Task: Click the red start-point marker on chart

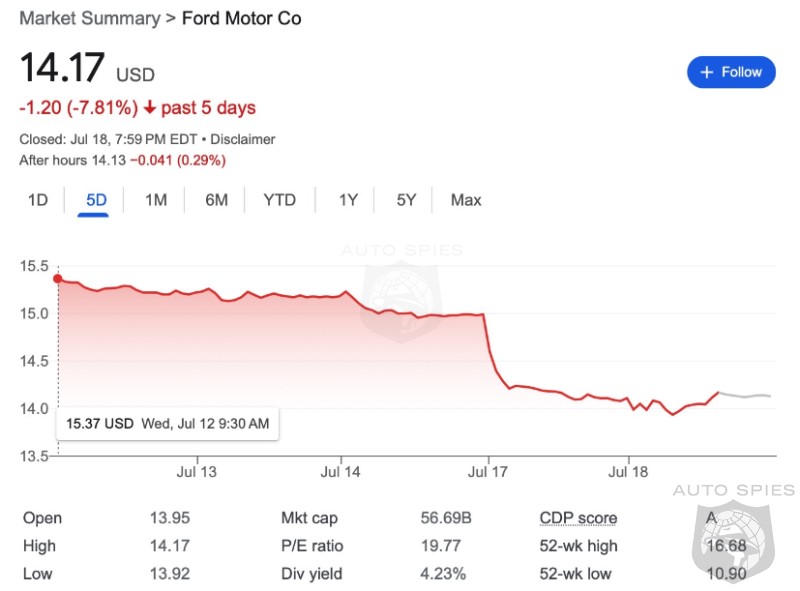Action: point(58,279)
